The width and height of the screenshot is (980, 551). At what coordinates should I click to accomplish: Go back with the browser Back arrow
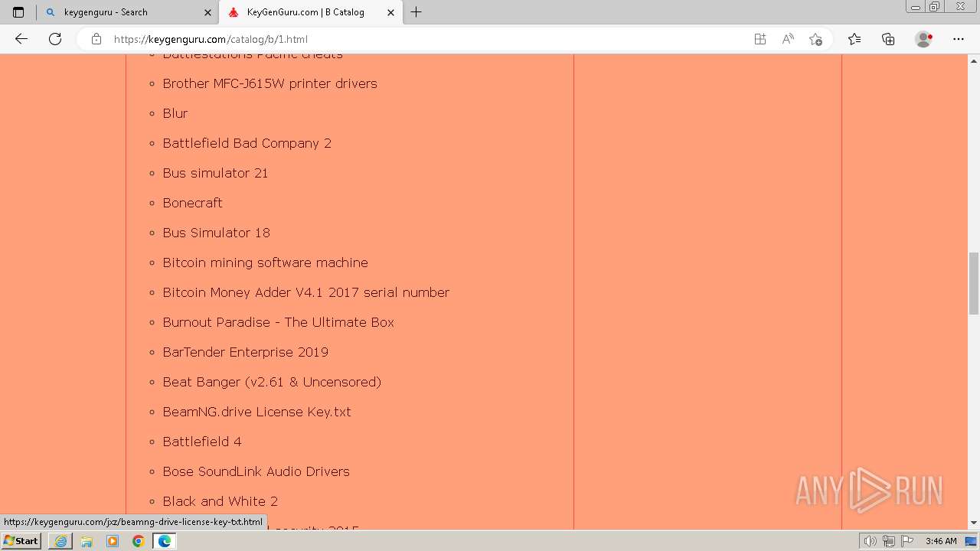tap(21, 39)
